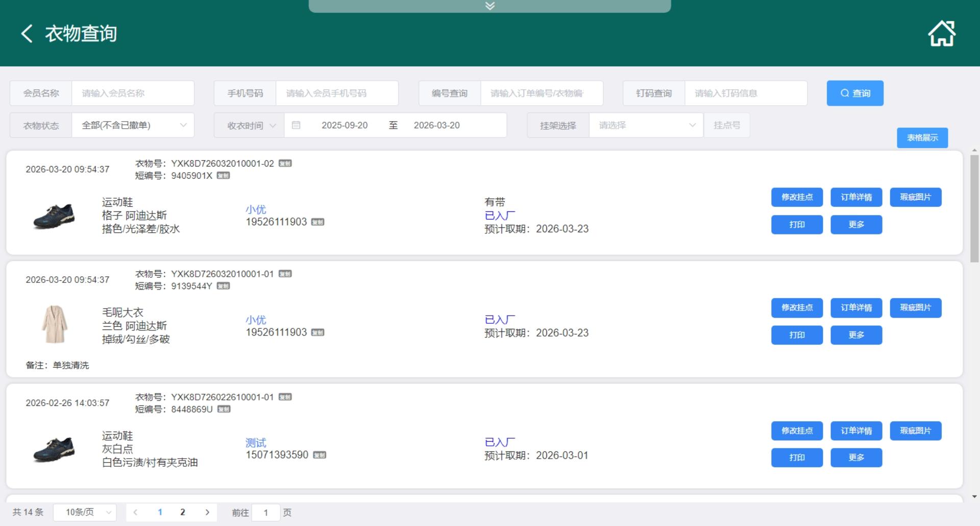
Task: Click the calendar icon in date range
Action: [296, 125]
